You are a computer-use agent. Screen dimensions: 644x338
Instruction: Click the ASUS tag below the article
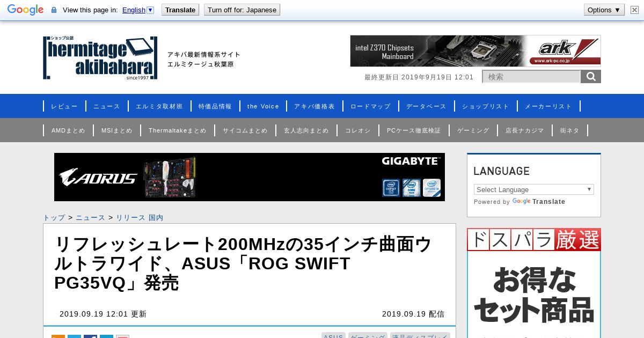(333, 336)
